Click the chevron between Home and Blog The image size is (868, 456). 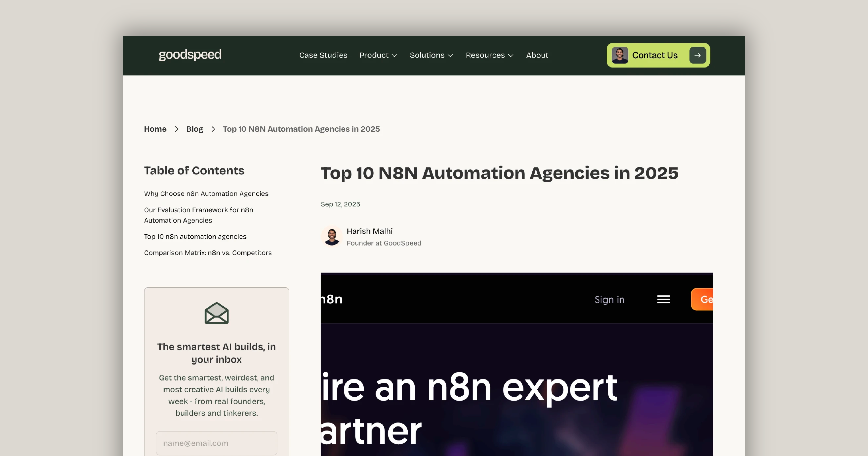(x=176, y=129)
